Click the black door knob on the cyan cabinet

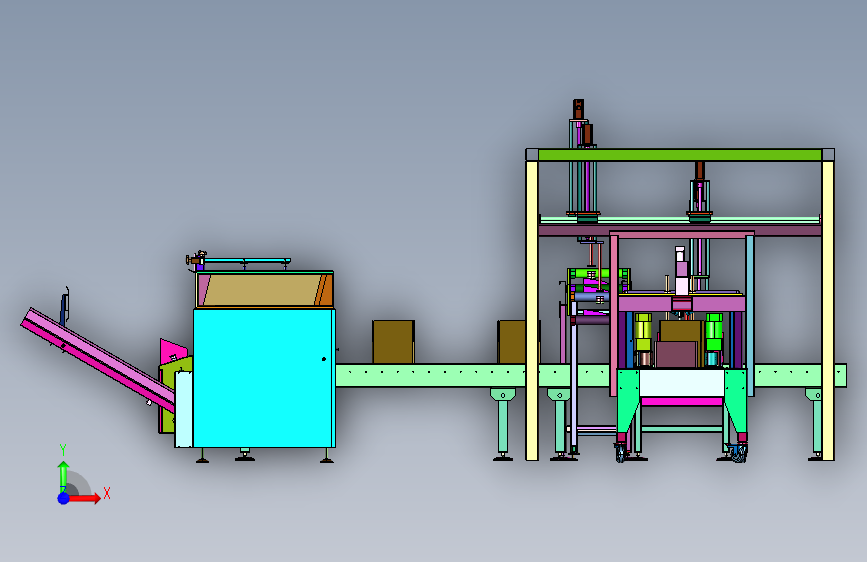pyautogui.click(x=324, y=359)
